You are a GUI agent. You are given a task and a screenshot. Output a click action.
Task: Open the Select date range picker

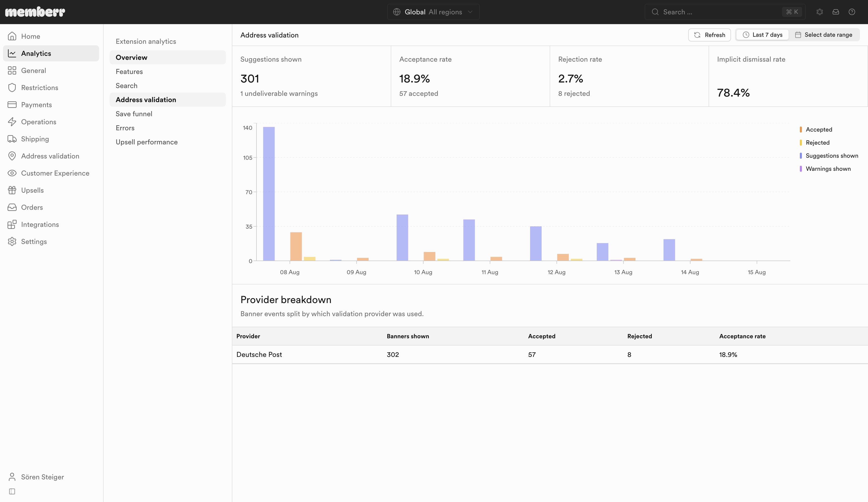(823, 35)
